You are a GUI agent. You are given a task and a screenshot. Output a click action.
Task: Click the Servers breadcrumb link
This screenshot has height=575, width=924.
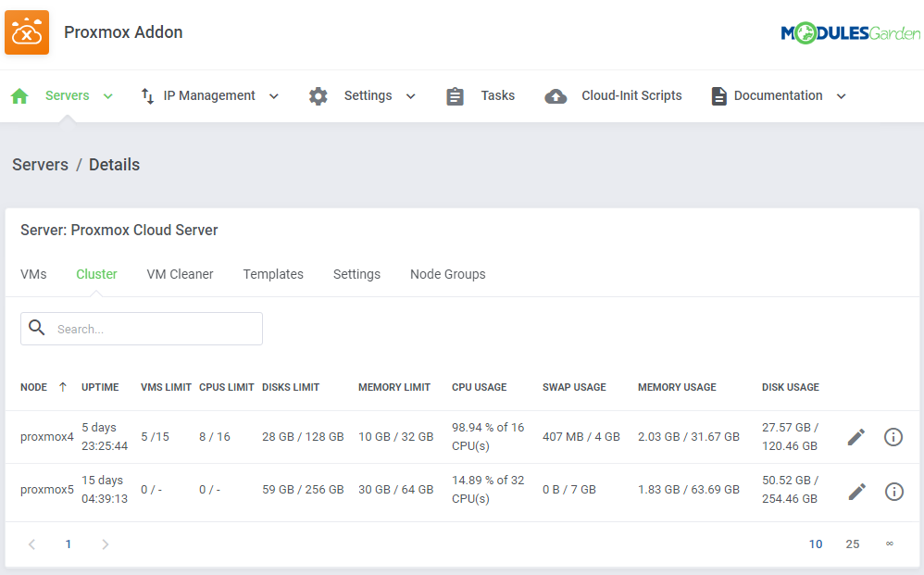[x=40, y=165]
